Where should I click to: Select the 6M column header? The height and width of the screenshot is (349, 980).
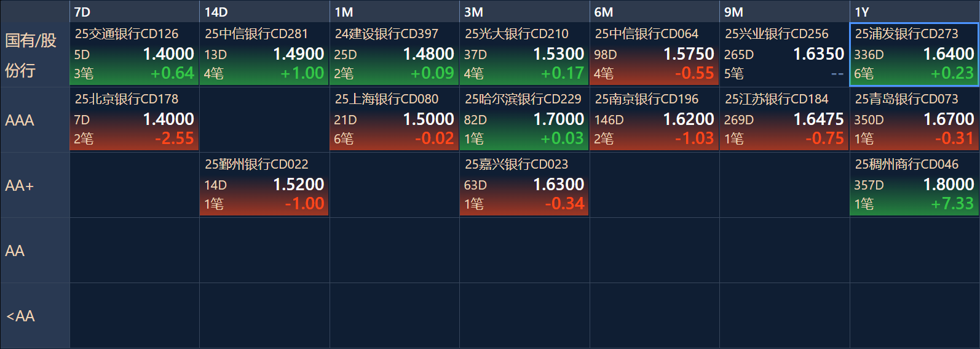click(654, 12)
